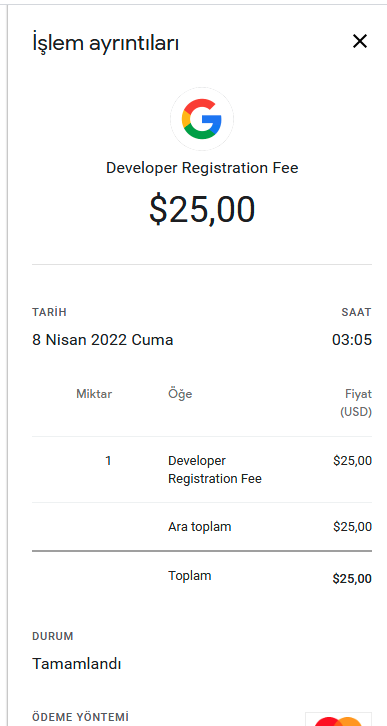Viewport: 387px width, 726px height.
Task: Click the Ara toplam row label
Action: click(x=200, y=527)
